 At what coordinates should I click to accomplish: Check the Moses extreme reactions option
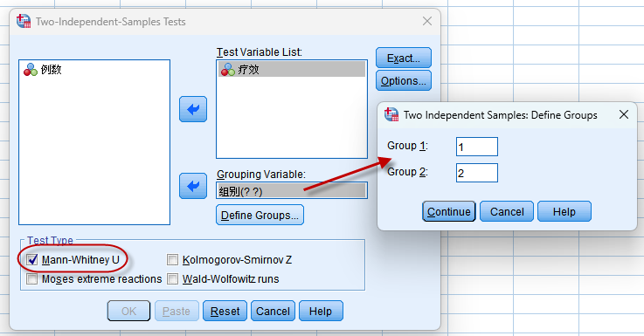32,279
